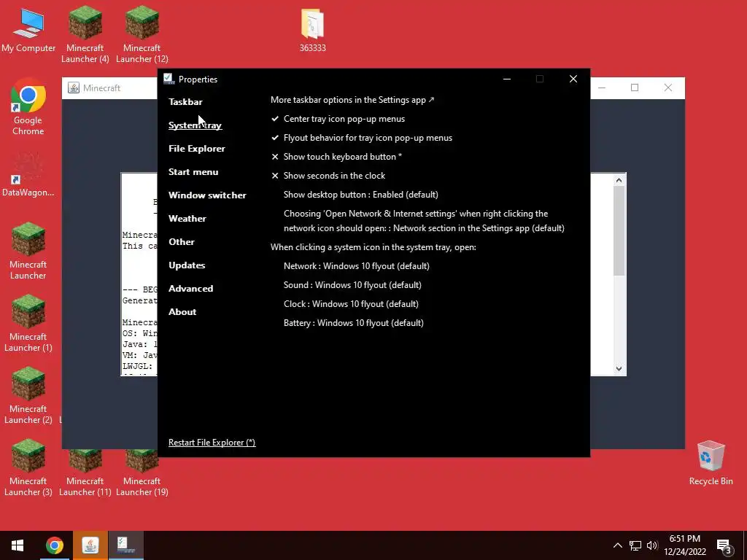Click the Minecraft text area scrollbar thumb
Viewport: 747px width, 560px height.
[x=619, y=231]
